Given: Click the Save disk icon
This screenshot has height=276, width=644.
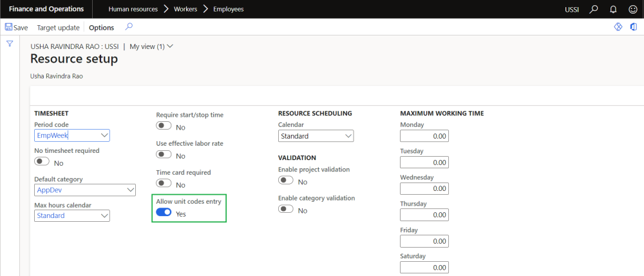Looking at the screenshot, I should (9, 28).
